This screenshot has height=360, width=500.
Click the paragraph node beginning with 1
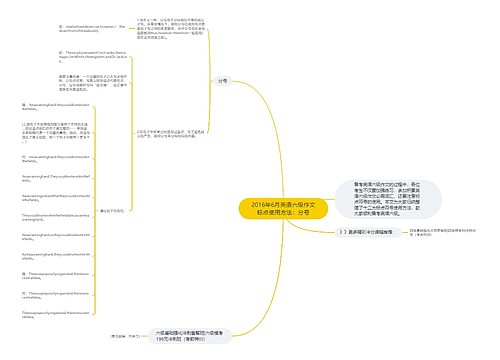(x=171, y=29)
